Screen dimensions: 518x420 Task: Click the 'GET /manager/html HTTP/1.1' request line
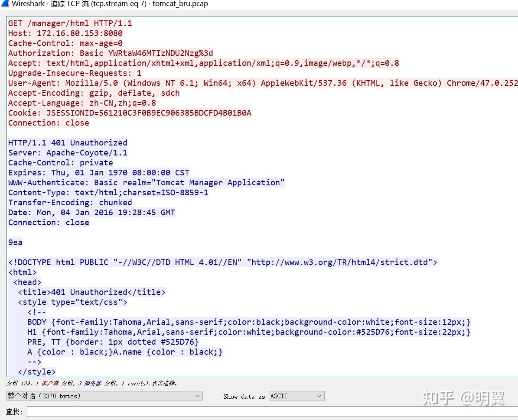(70, 23)
